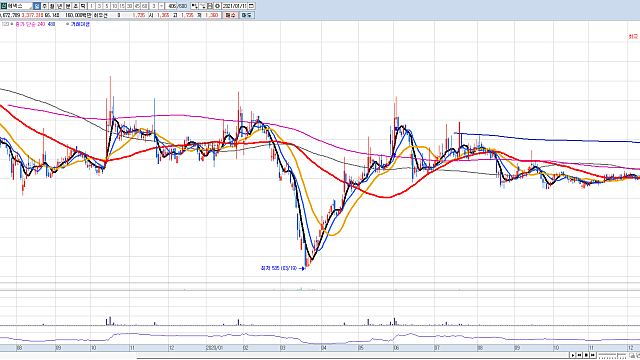Open the interval value dropdown arrow
Screen dimensions: 640x360
pos(161,6)
